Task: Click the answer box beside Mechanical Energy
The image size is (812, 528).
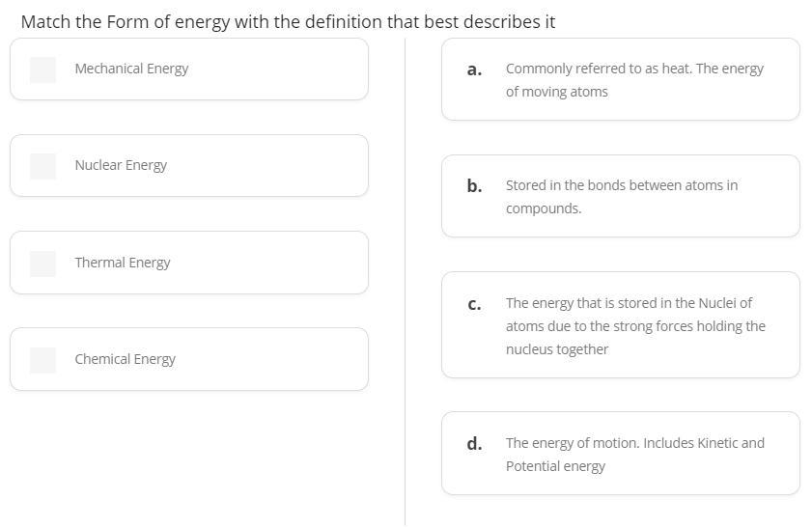Action: point(42,69)
